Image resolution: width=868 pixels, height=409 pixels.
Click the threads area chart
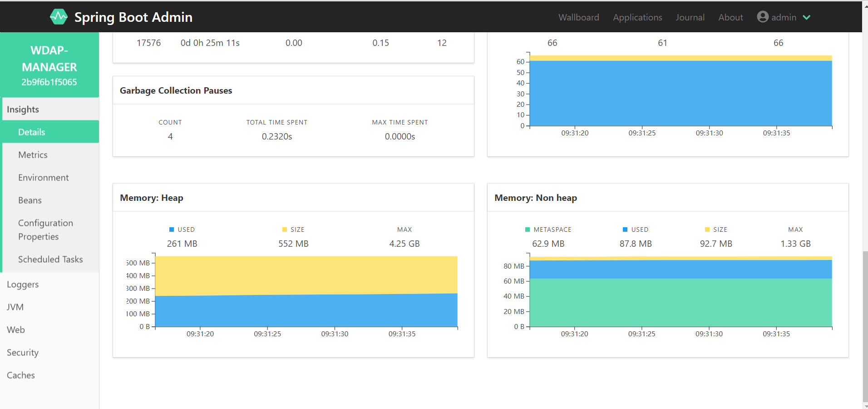click(681, 90)
